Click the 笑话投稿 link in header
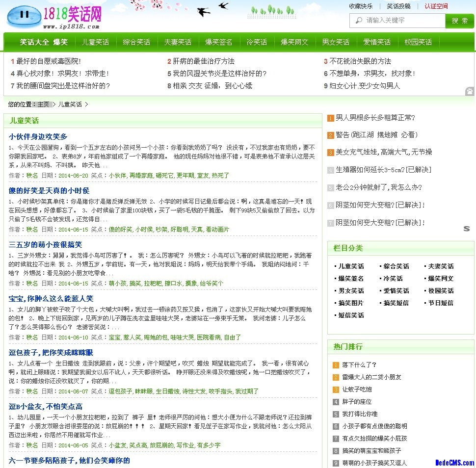Viewport: 476px width, 468px height. coord(398,6)
